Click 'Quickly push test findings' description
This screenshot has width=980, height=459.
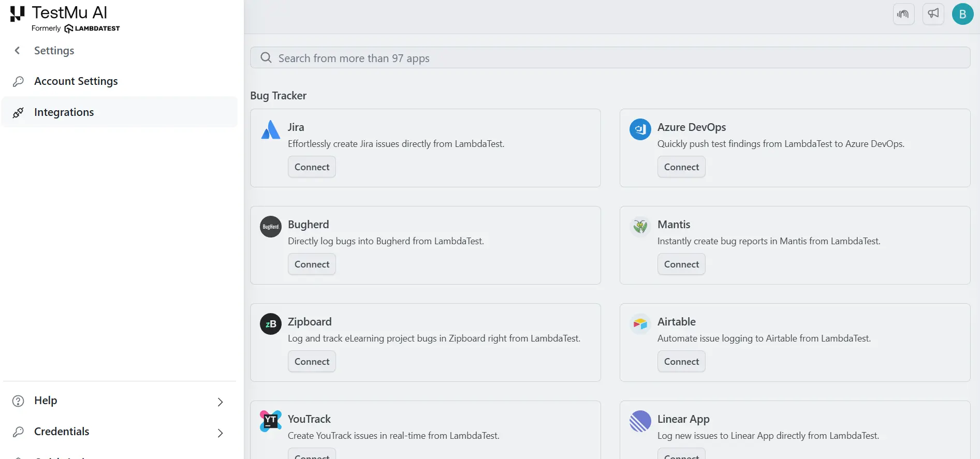781,144
